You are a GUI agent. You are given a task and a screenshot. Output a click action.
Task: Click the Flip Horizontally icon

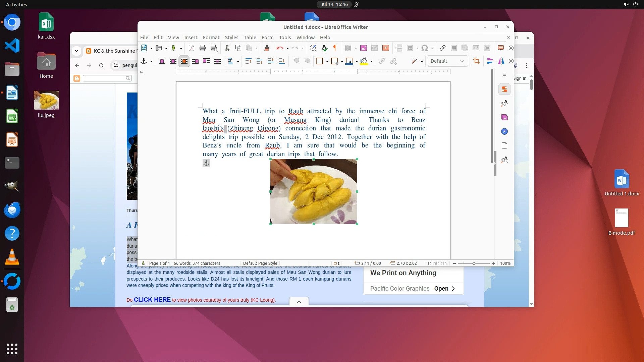pos(501,61)
